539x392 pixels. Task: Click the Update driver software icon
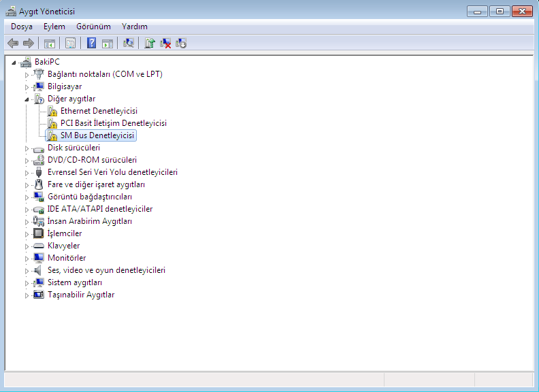[x=149, y=43]
